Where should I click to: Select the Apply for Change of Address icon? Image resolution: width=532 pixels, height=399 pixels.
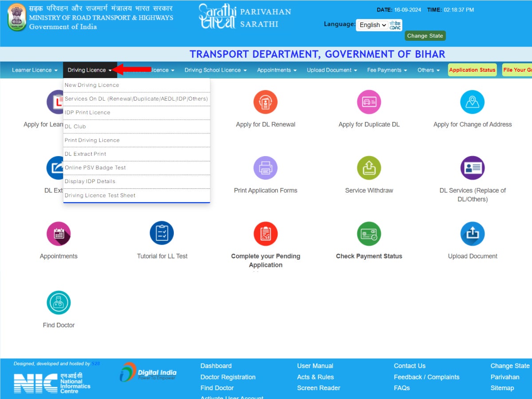pos(472,102)
